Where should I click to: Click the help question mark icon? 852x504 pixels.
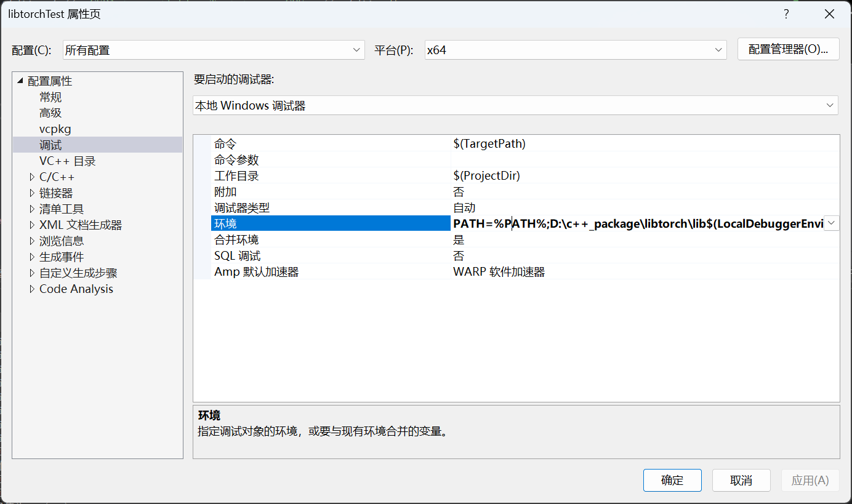click(x=786, y=14)
